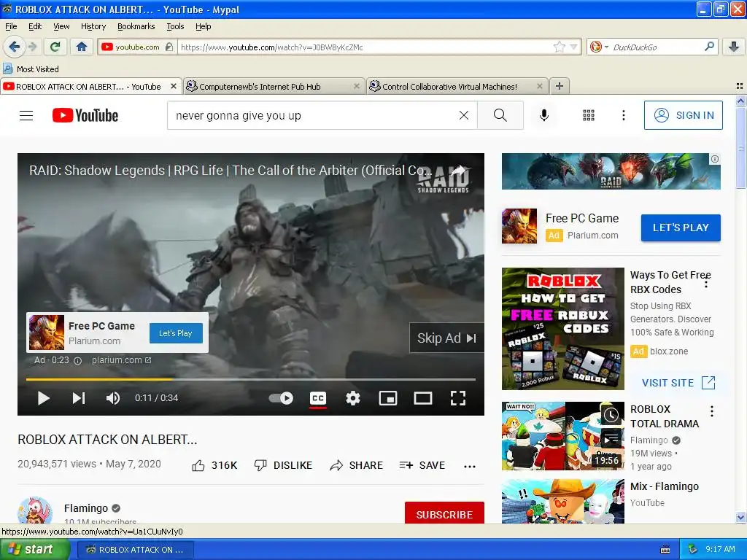
Task: Click the DuckDuckGo search magnifier
Action: click(709, 47)
